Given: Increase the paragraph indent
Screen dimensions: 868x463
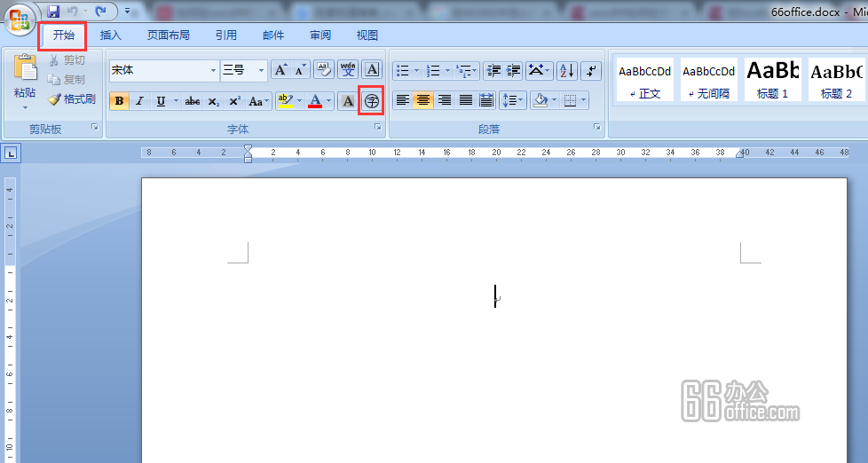Looking at the screenshot, I should [513, 70].
